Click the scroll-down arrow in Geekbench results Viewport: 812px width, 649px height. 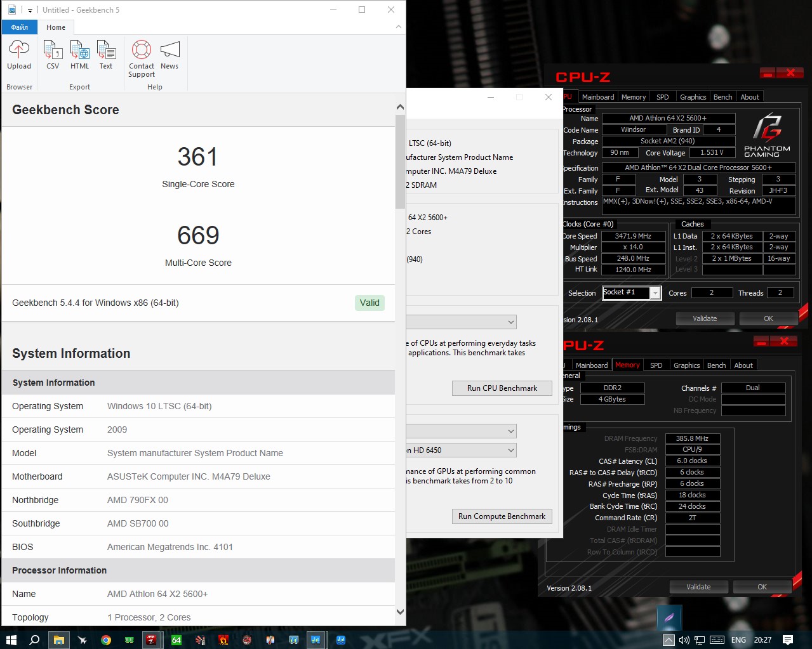(x=400, y=612)
